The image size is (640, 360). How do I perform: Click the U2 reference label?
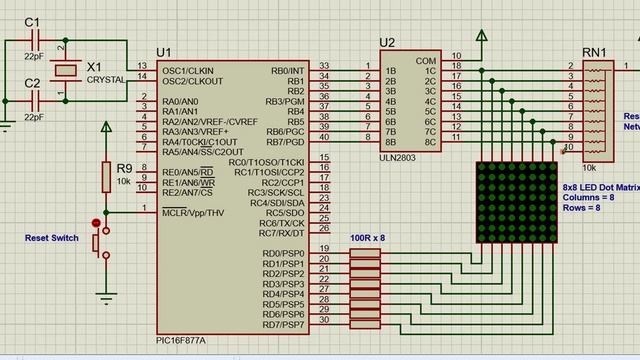[x=387, y=42]
